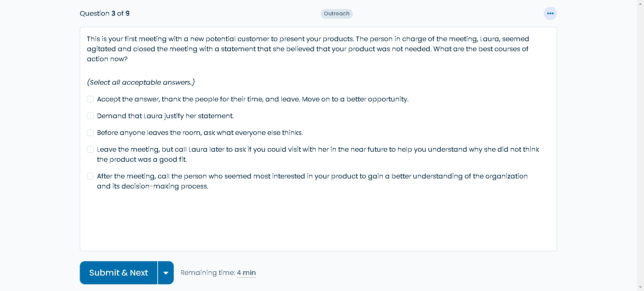644x291 pixels.
Task: Click the "and its decision-making process" answer line
Action: click(153, 186)
